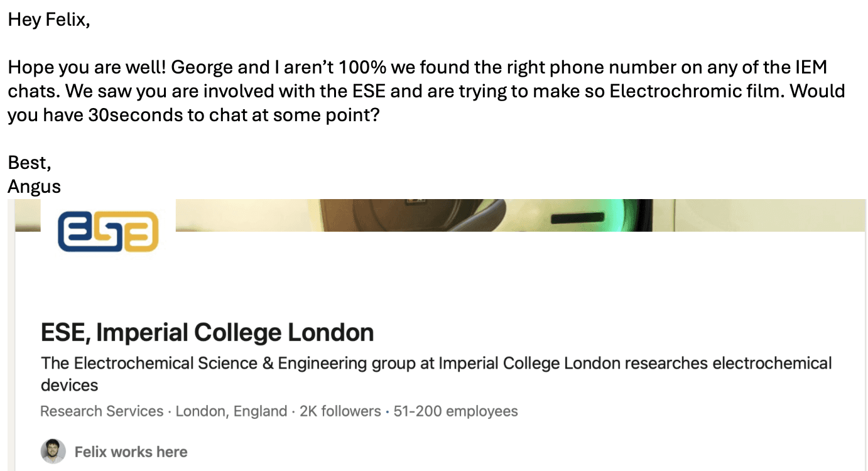This screenshot has height=471, width=868.
Task: Click the "Angus" signature name
Action: pyautogui.click(x=34, y=187)
